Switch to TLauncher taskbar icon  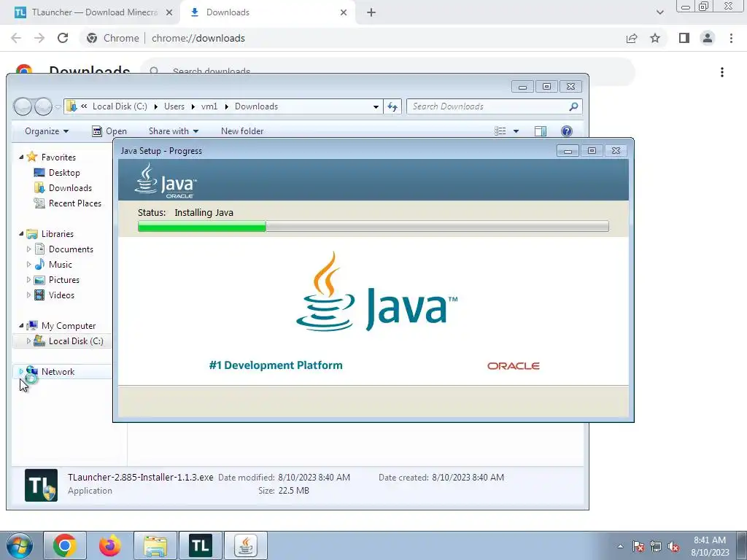201,545
